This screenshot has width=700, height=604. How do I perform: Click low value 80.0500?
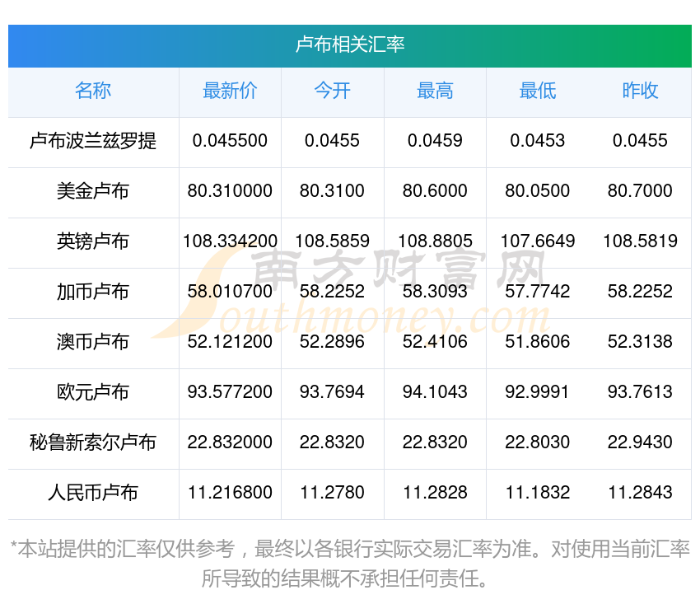(x=538, y=191)
